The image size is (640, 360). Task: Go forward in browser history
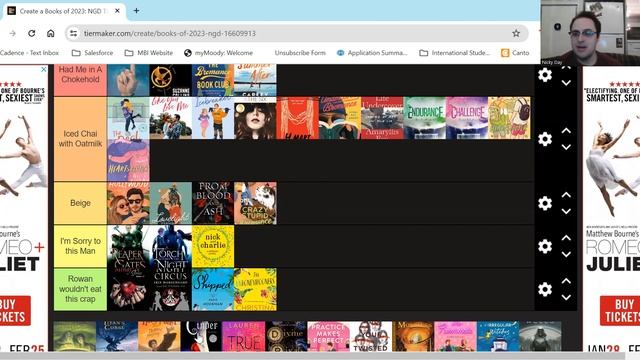[x=13, y=33]
